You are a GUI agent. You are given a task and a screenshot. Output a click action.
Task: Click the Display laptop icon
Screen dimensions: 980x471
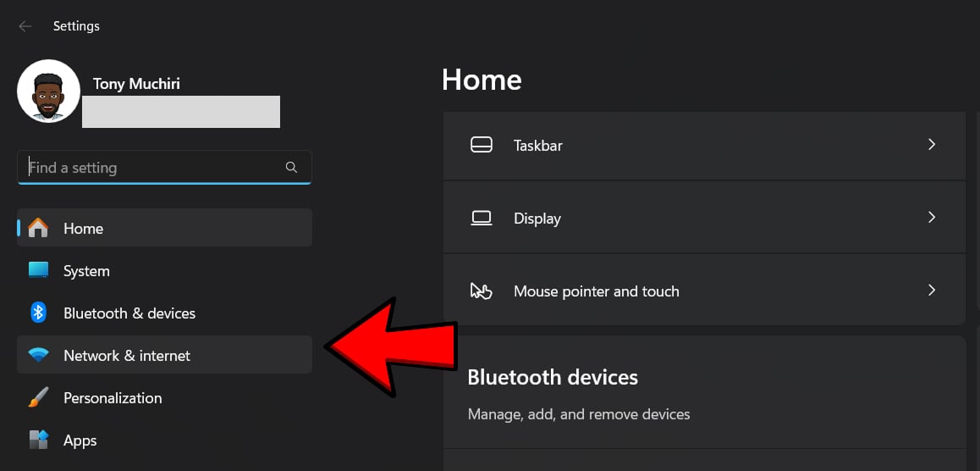click(x=482, y=219)
